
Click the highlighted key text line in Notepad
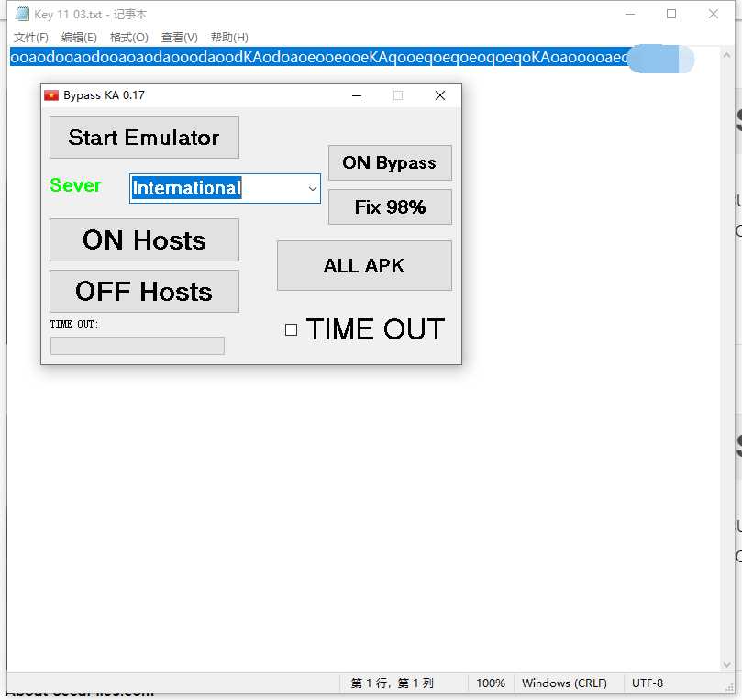[320, 57]
